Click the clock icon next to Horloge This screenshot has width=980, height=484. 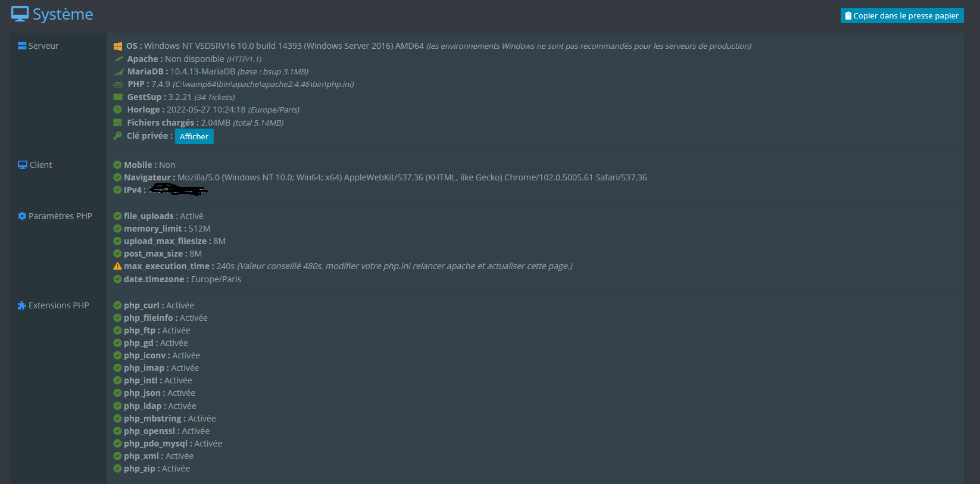click(x=118, y=110)
